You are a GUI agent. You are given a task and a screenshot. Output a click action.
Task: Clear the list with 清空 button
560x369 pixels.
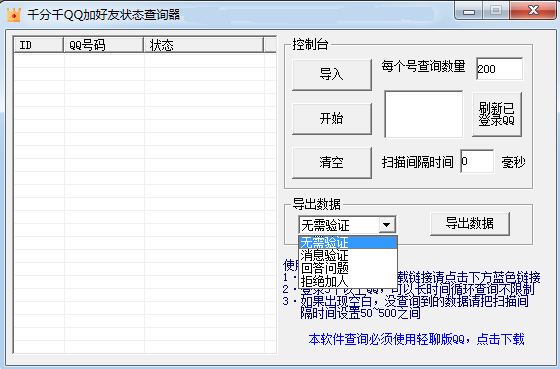[332, 163]
